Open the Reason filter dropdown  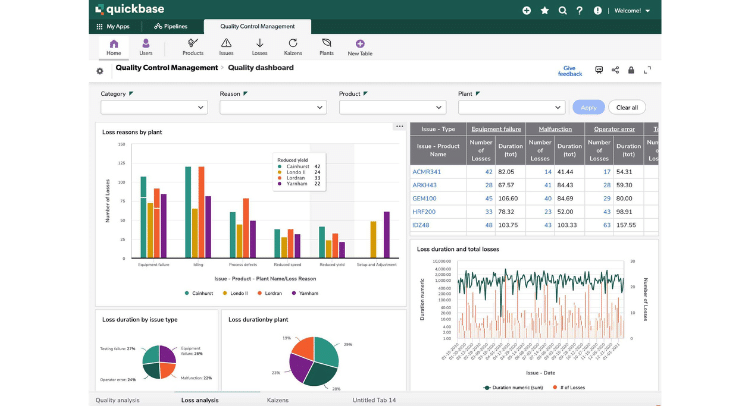point(273,108)
